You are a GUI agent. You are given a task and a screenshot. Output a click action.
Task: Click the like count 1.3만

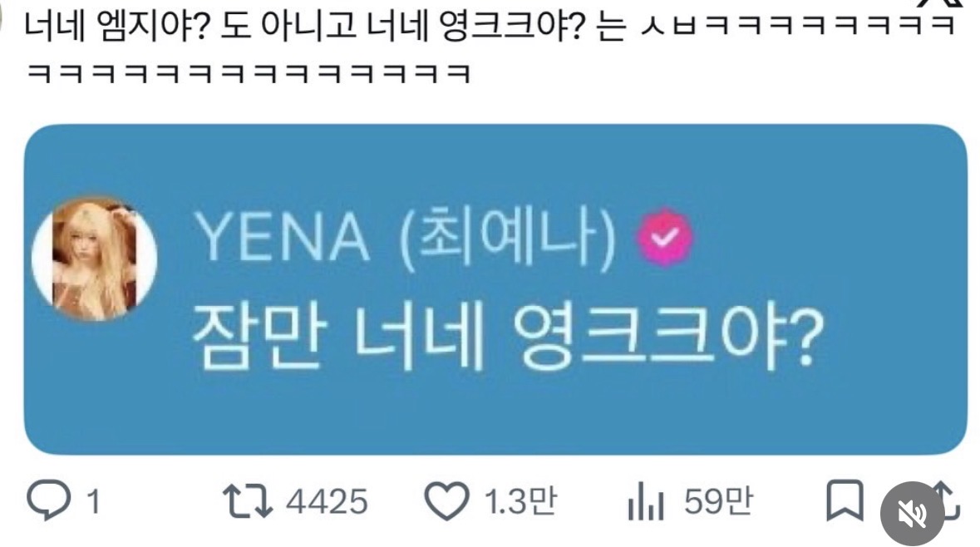pos(520,501)
